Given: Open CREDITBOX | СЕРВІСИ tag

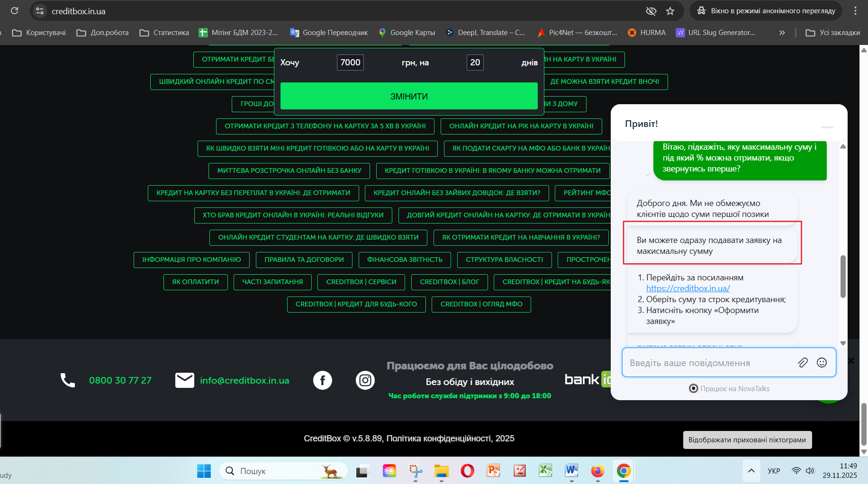Looking at the screenshot, I should coord(362,282).
